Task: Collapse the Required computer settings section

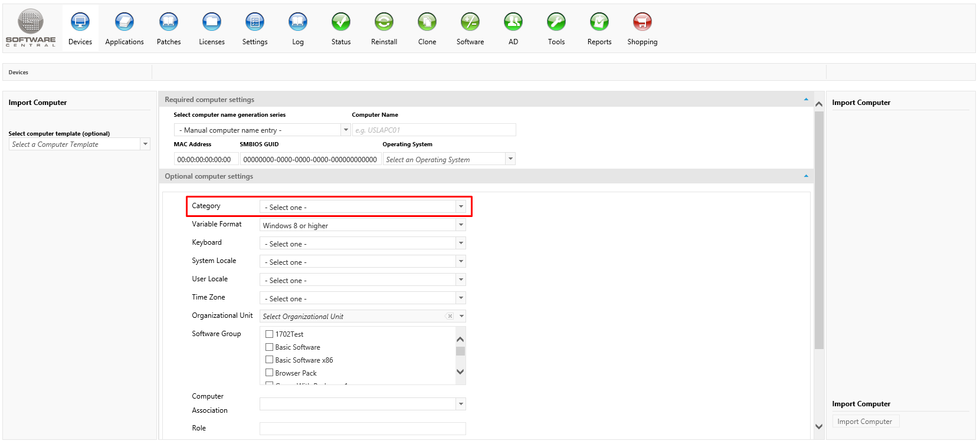Action: coord(806,100)
